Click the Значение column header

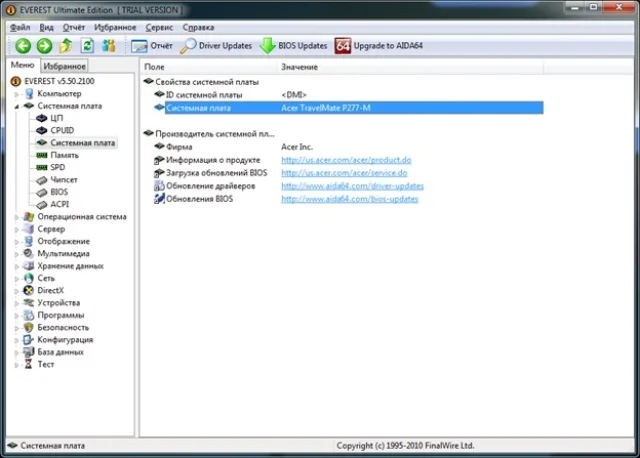tap(411, 67)
